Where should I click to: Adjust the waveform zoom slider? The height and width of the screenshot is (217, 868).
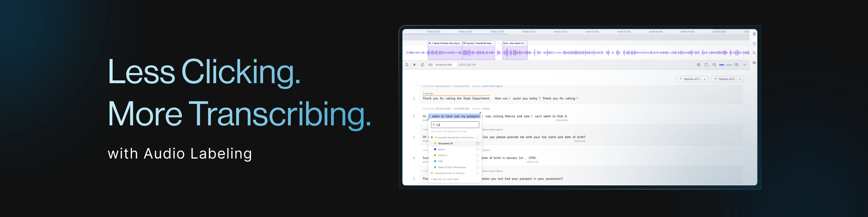click(x=725, y=65)
